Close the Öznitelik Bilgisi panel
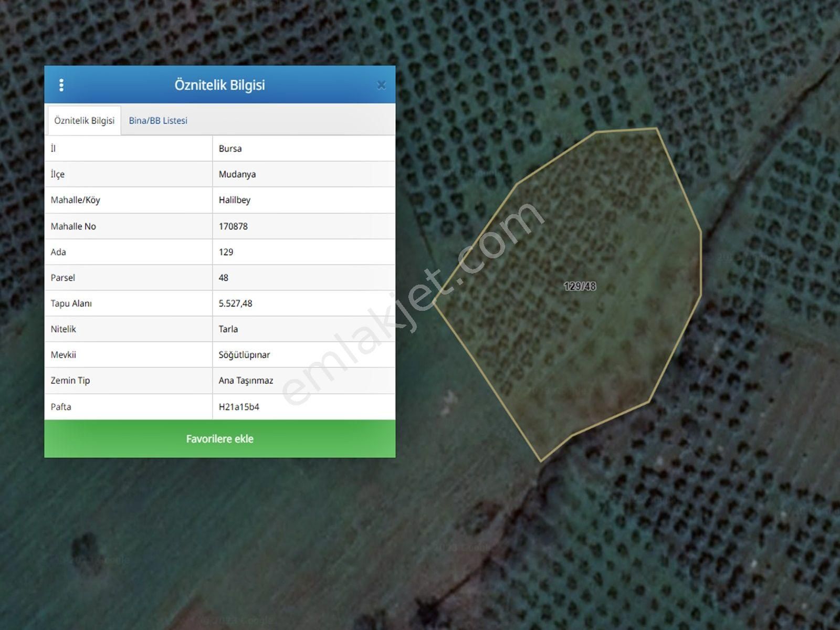840x630 pixels. (382, 85)
